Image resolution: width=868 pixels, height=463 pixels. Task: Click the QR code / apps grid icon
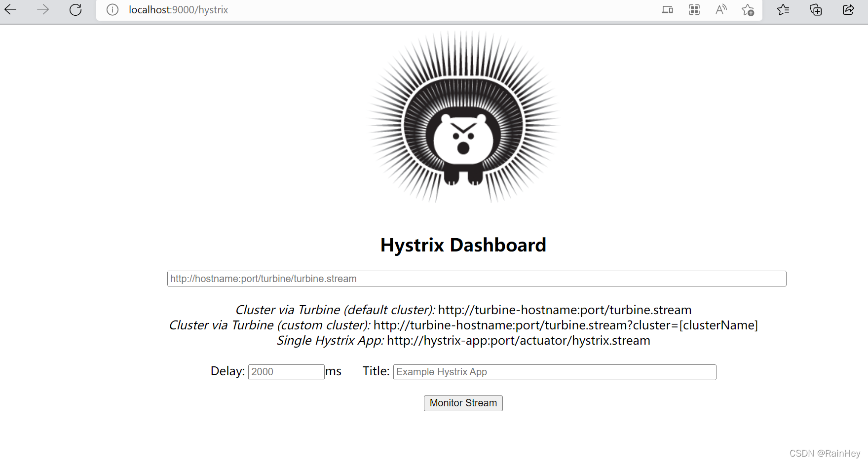click(x=694, y=9)
